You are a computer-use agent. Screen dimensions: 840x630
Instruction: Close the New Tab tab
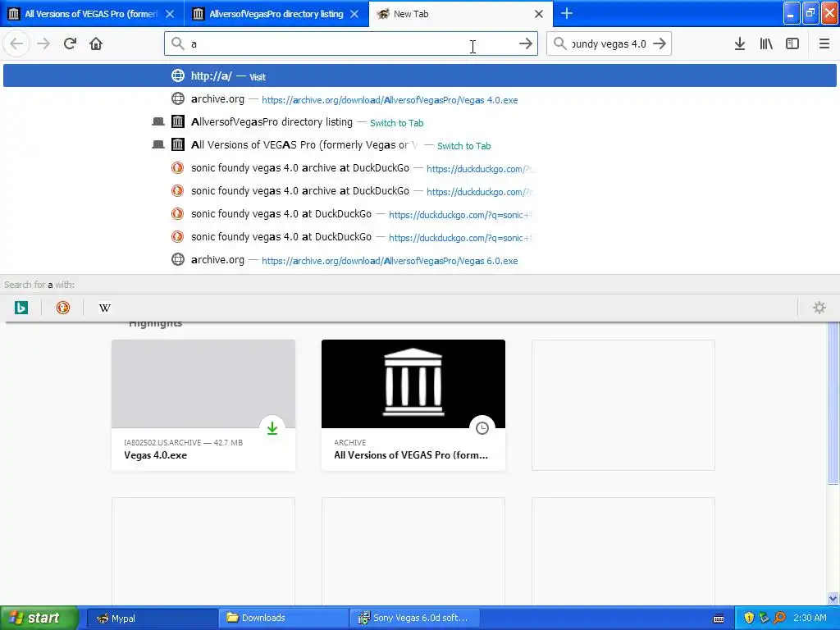click(x=539, y=14)
